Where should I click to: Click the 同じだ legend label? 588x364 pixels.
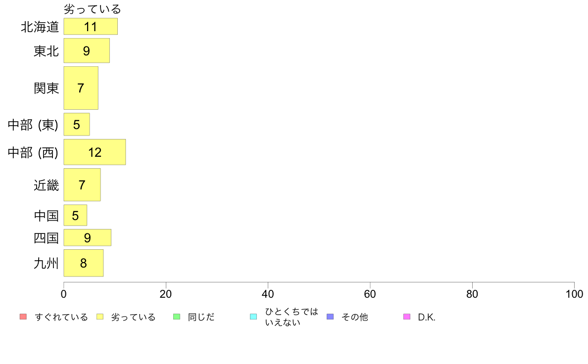coord(201,317)
